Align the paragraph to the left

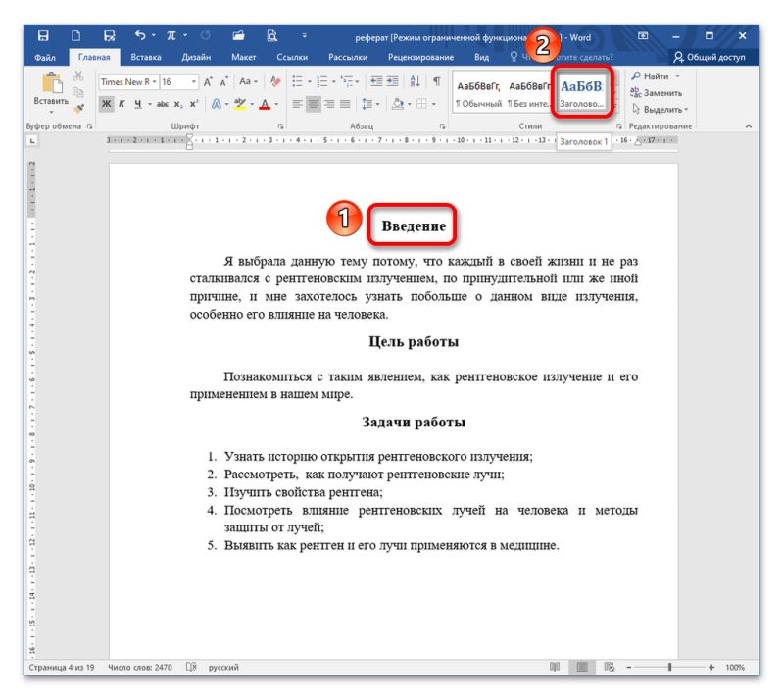(297, 104)
